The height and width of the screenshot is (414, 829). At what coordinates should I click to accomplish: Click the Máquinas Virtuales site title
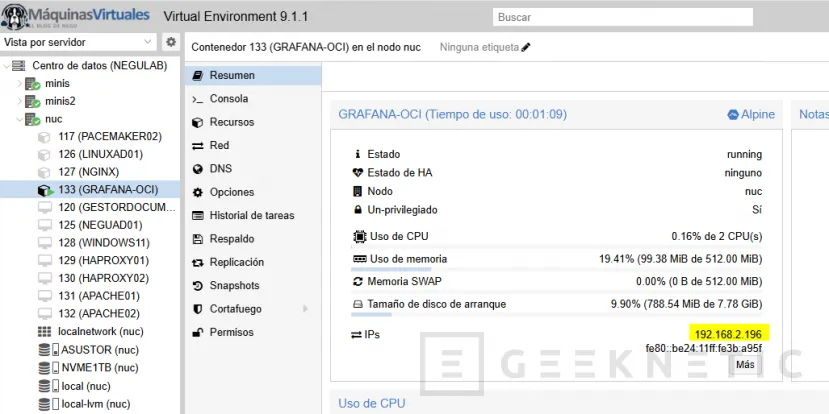tap(89, 15)
